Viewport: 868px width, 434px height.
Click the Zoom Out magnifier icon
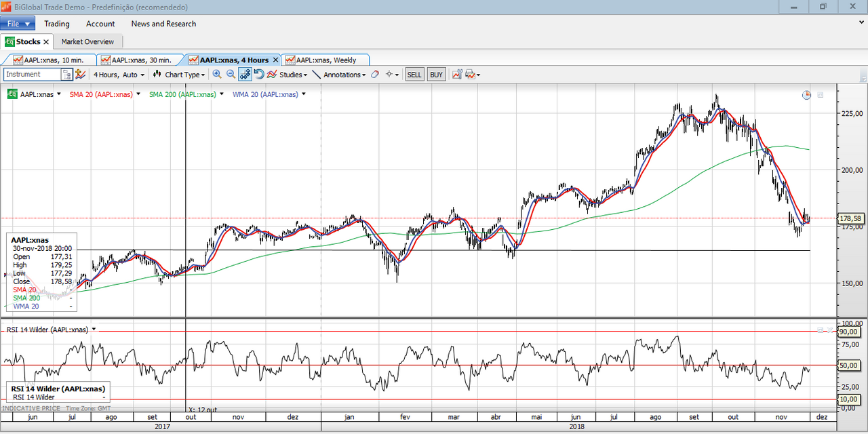point(231,75)
